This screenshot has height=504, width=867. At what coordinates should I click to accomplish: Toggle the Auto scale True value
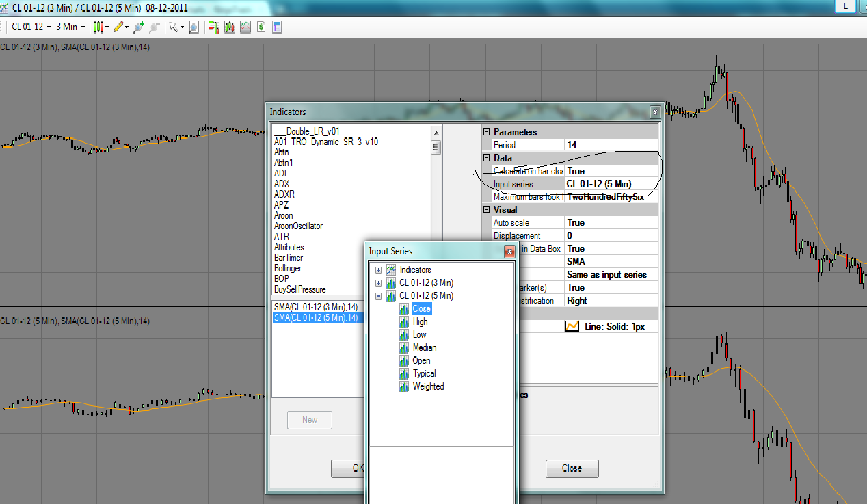coord(611,223)
